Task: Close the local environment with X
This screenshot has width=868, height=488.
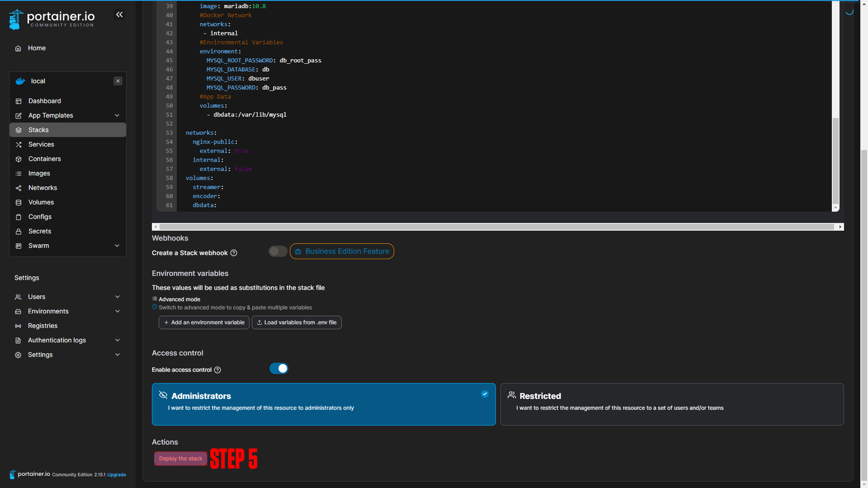Action: (x=118, y=81)
